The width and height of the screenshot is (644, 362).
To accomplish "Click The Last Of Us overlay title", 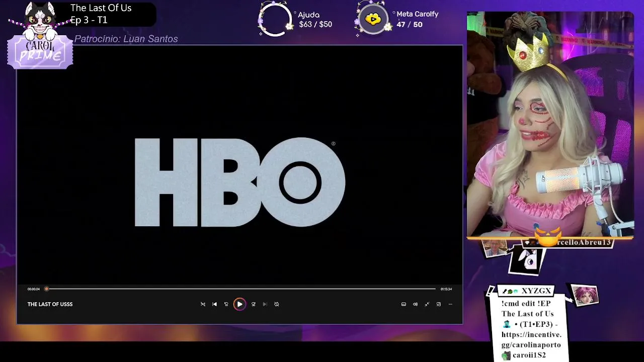I will click(101, 8).
